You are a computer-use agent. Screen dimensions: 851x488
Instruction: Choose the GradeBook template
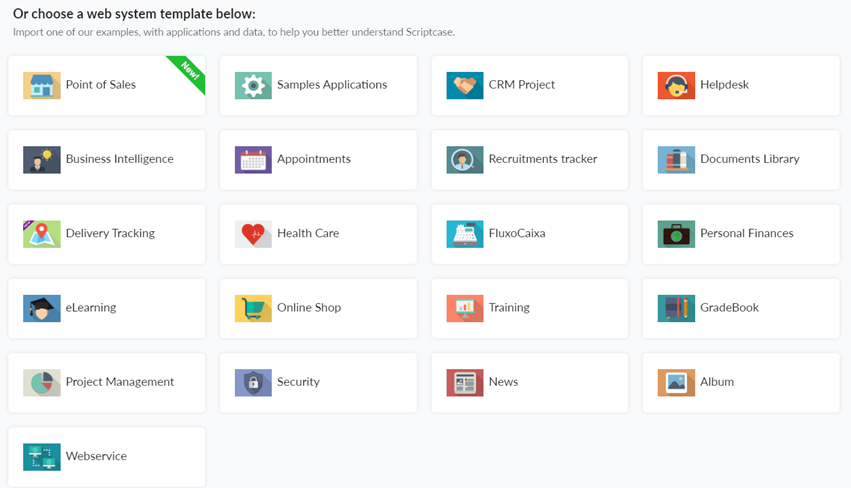coord(729,307)
